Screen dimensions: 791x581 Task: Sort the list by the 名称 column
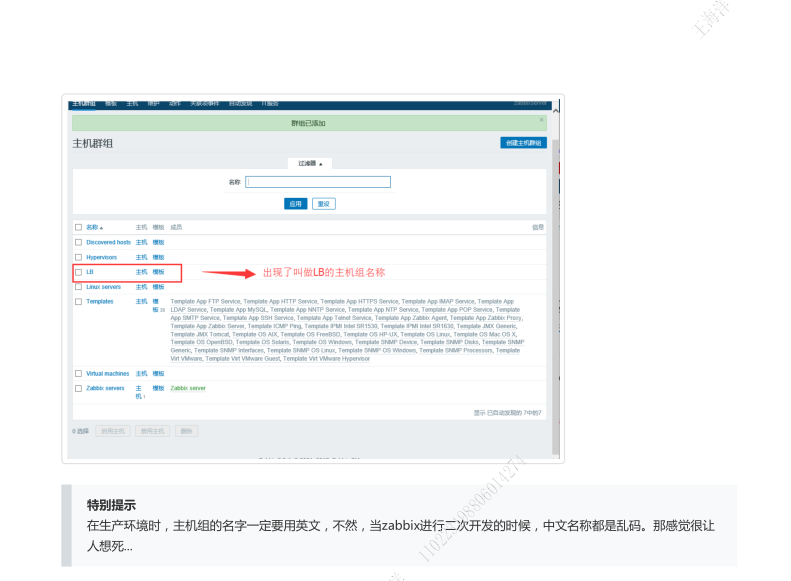point(94,227)
